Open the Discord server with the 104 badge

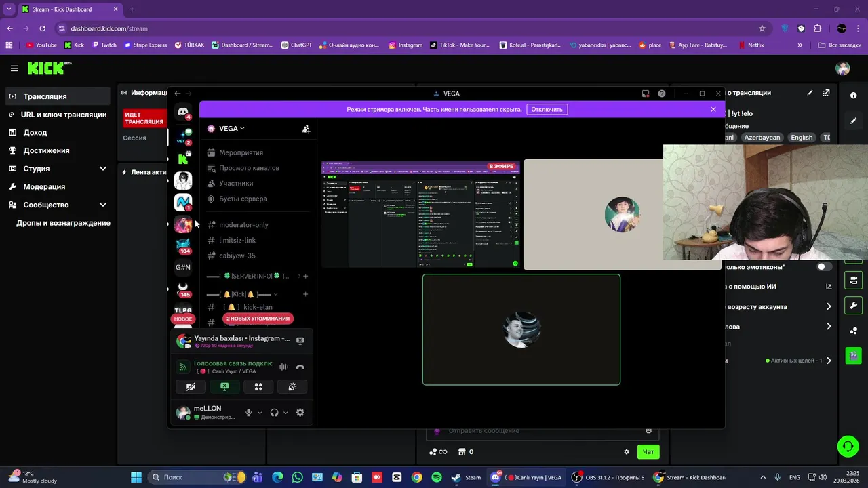[x=183, y=245]
